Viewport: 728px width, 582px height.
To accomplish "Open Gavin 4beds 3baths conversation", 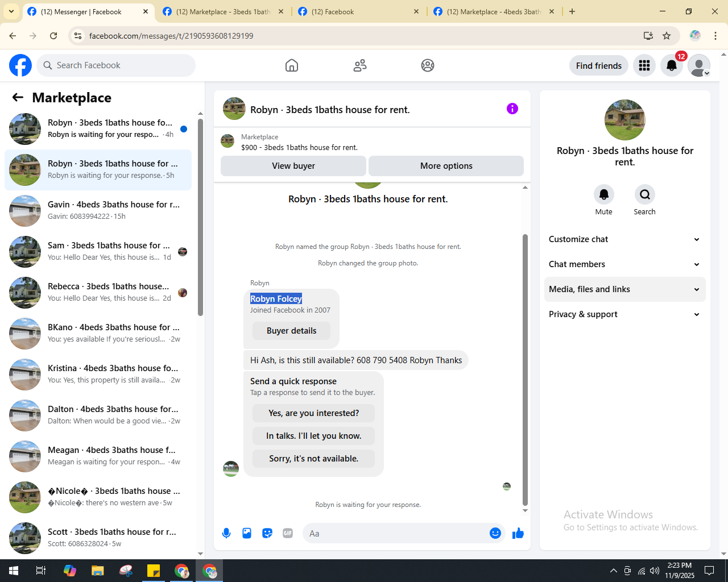I will click(x=98, y=211).
